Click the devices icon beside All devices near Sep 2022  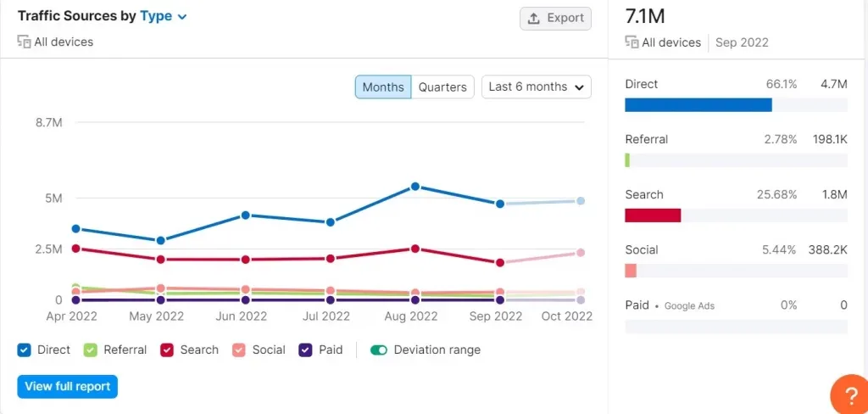[632, 42]
